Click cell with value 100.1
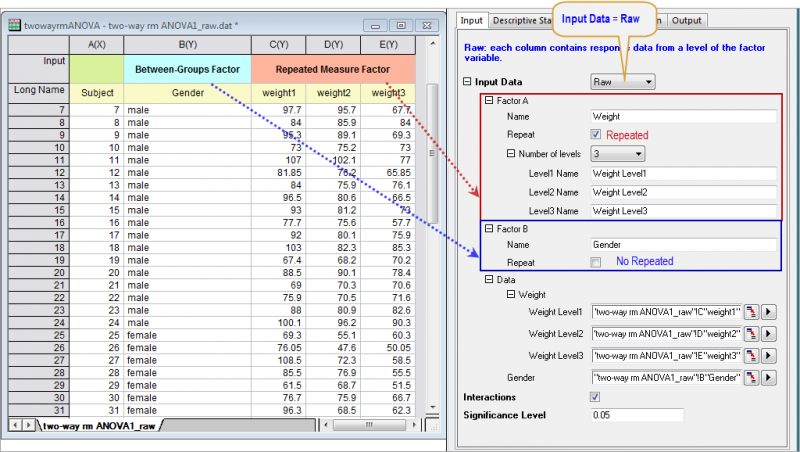This screenshot has width=800, height=452. coord(279,323)
